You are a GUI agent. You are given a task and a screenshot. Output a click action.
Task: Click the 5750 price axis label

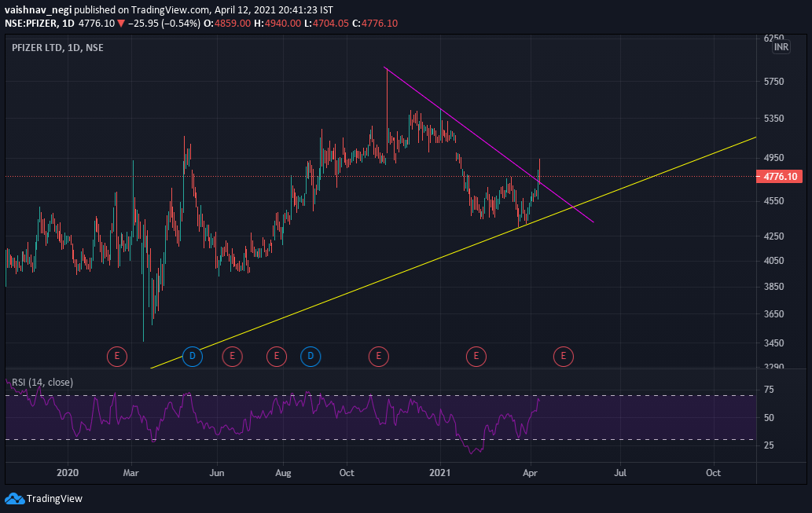pos(773,81)
